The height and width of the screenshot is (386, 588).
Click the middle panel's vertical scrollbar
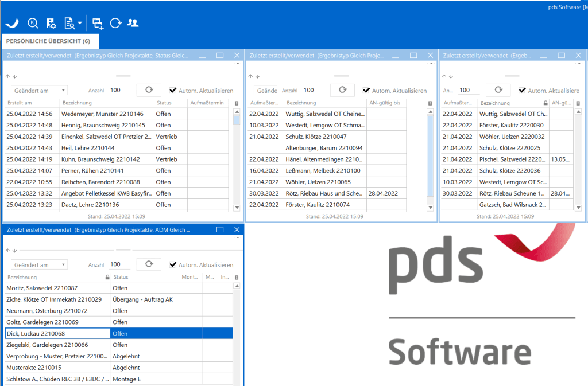point(431,155)
